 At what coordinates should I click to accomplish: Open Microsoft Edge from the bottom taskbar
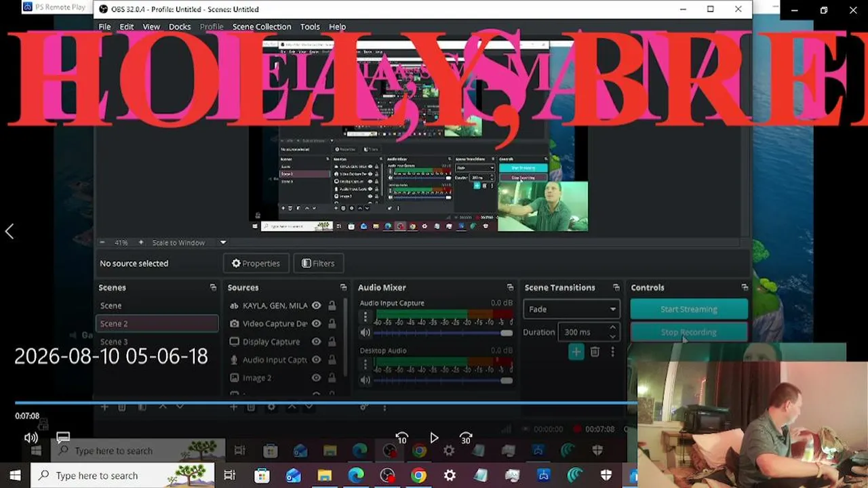pos(356,476)
